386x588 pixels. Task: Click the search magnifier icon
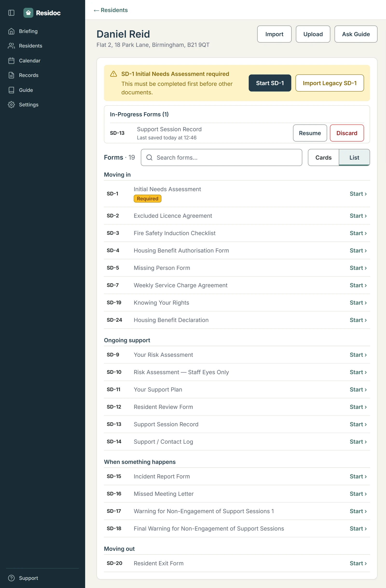(x=149, y=157)
